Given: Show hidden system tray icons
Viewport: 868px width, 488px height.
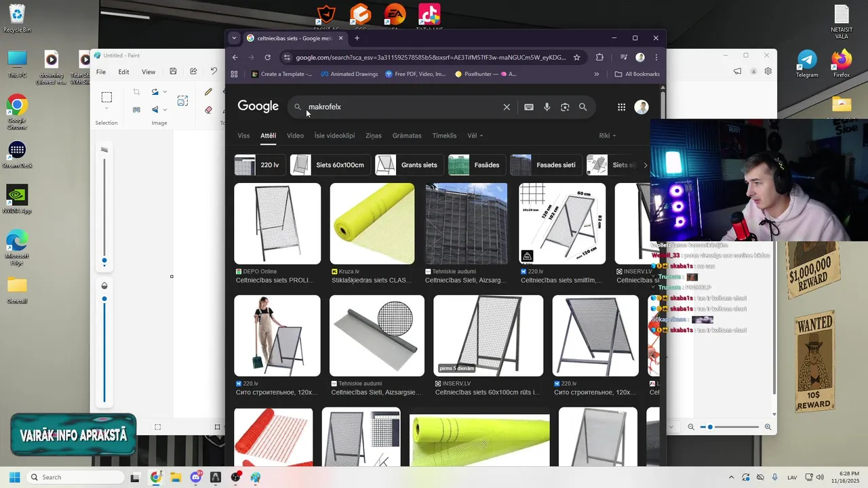Looking at the screenshot, I should pos(731,477).
